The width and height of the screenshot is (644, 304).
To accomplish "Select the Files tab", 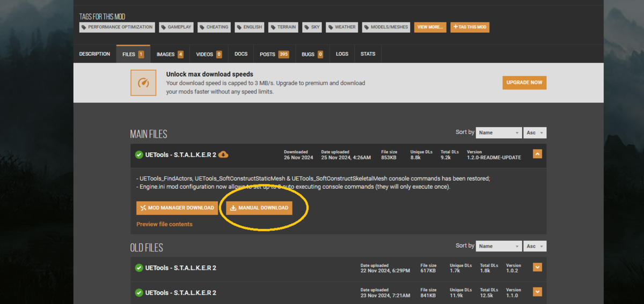I will 133,54.
